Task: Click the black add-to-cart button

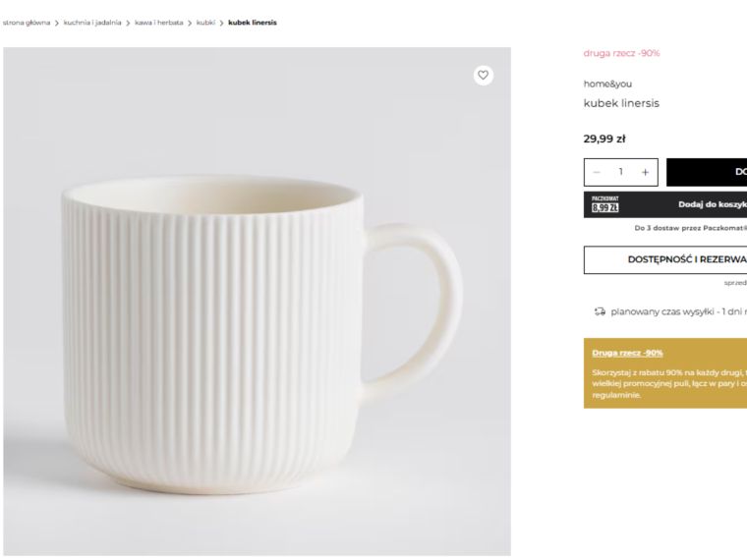Action: (x=707, y=172)
